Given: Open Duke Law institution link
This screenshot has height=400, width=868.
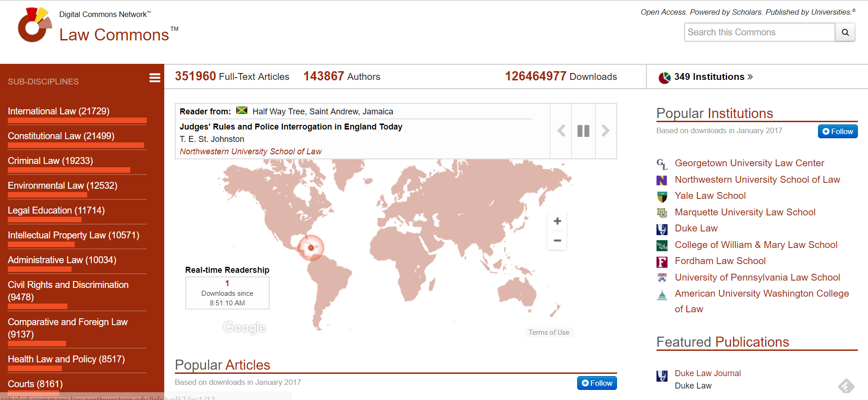Looking at the screenshot, I should click(696, 228).
